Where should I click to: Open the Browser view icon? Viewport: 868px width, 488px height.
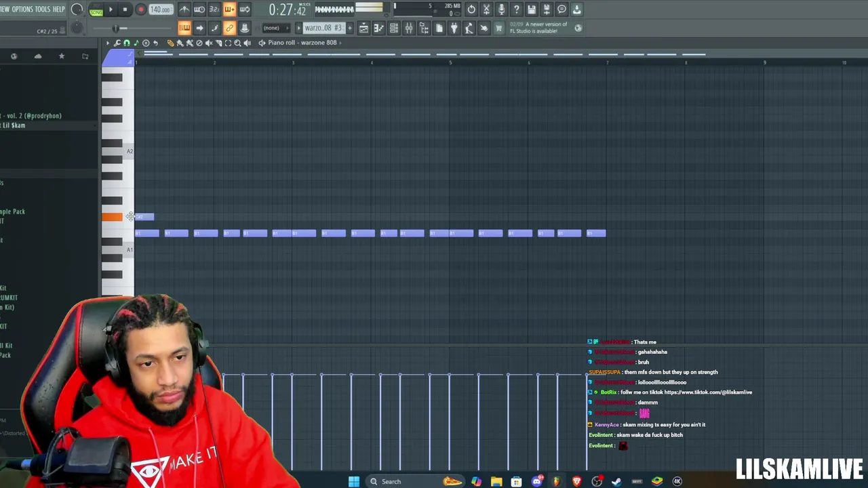[x=424, y=28]
